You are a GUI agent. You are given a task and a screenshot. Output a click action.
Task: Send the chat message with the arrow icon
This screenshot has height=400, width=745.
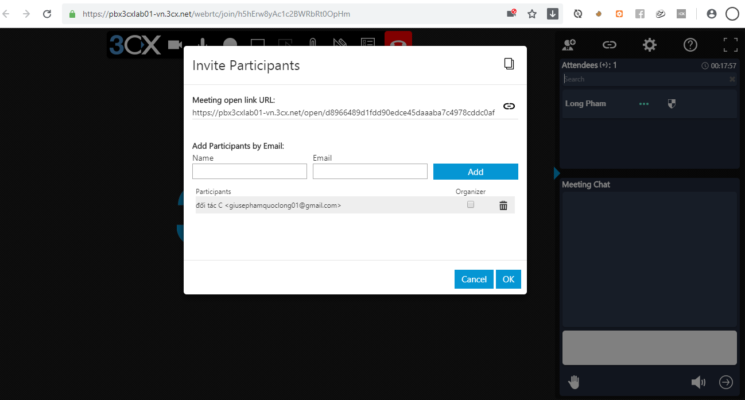pos(726,381)
